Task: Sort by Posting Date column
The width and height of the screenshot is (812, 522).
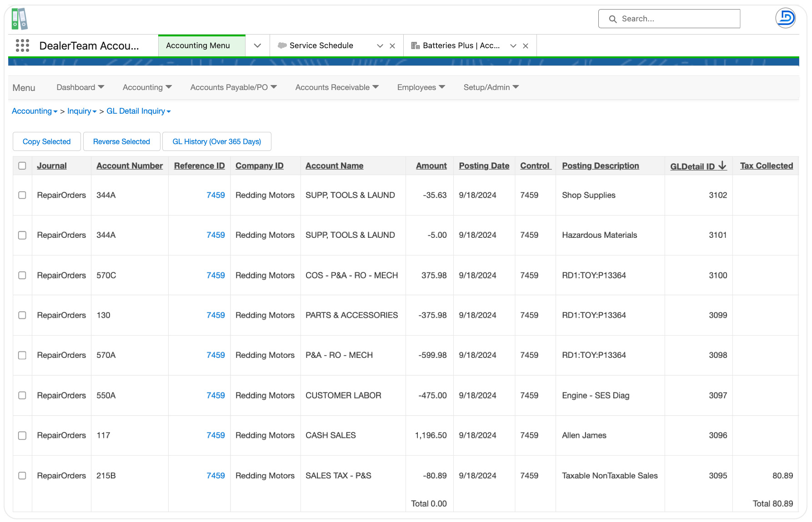Action: (484, 166)
